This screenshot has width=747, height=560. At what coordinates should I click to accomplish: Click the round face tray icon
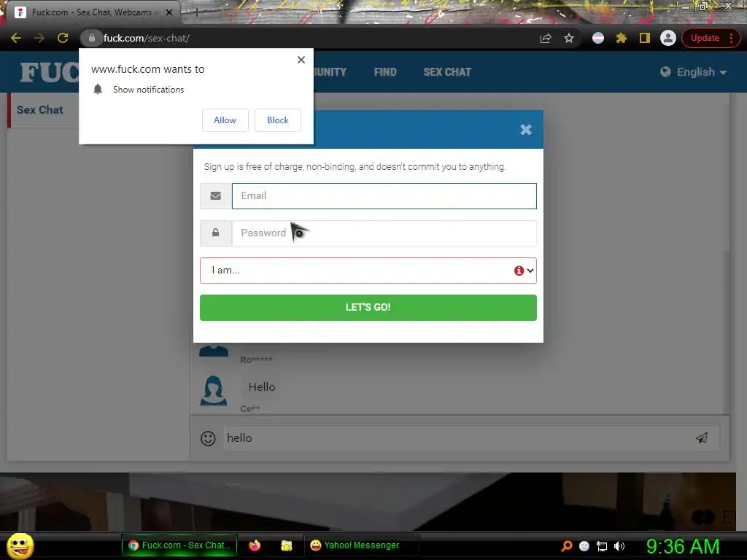click(584, 546)
